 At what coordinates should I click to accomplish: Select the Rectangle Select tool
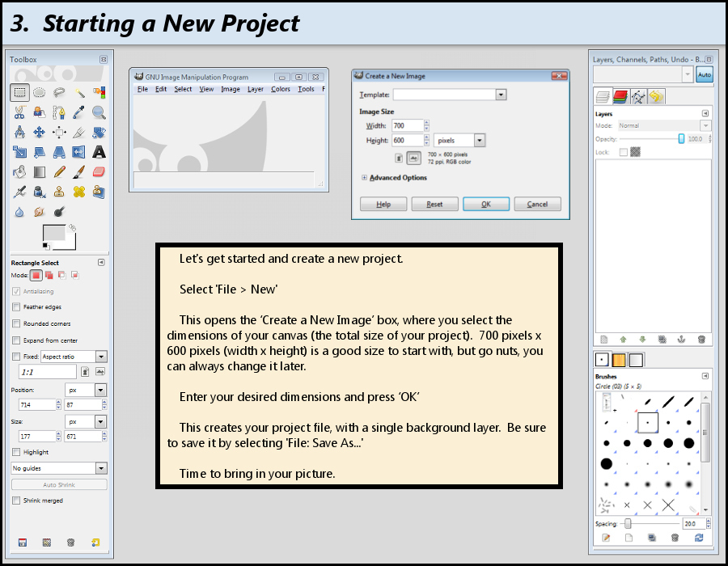[x=20, y=91]
